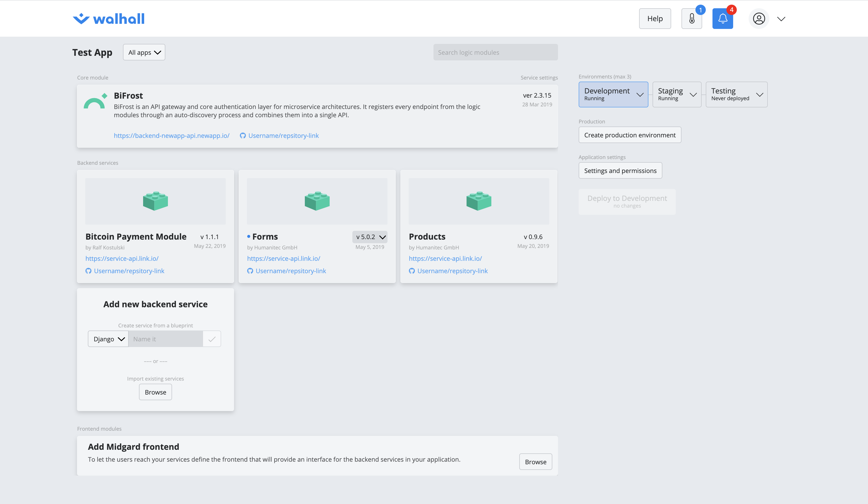
Task: Open the Django blueprint dropdown
Action: [108, 339]
